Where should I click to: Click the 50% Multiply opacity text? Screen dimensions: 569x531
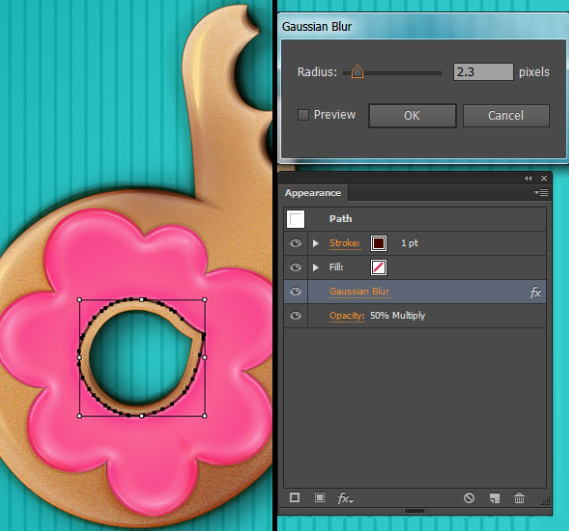(397, 315)
